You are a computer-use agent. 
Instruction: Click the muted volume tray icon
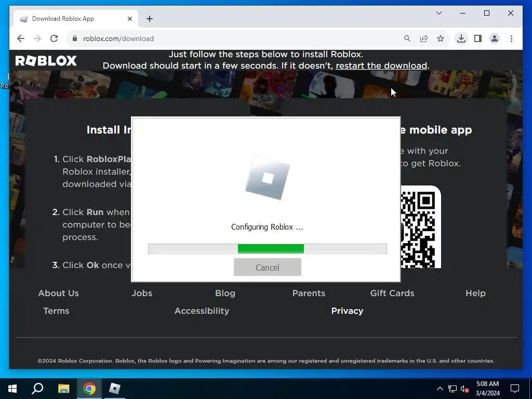[x=464, y=389]
